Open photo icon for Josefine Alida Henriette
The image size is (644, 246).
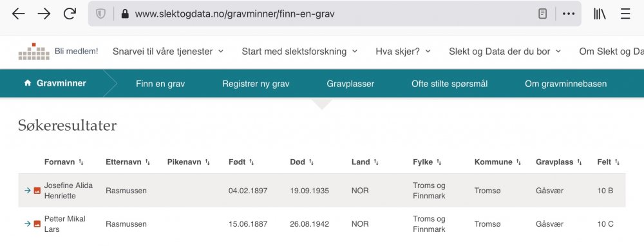37,191
